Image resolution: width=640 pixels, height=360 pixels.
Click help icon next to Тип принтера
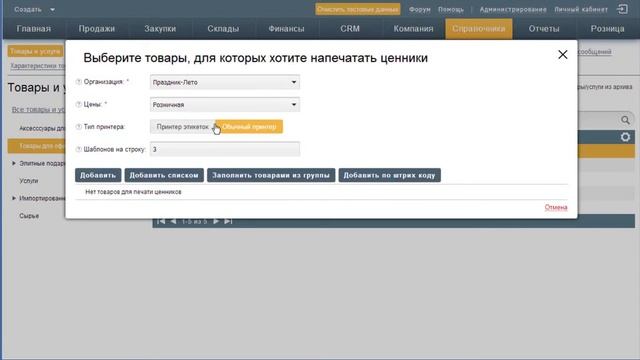click(79, 127)
